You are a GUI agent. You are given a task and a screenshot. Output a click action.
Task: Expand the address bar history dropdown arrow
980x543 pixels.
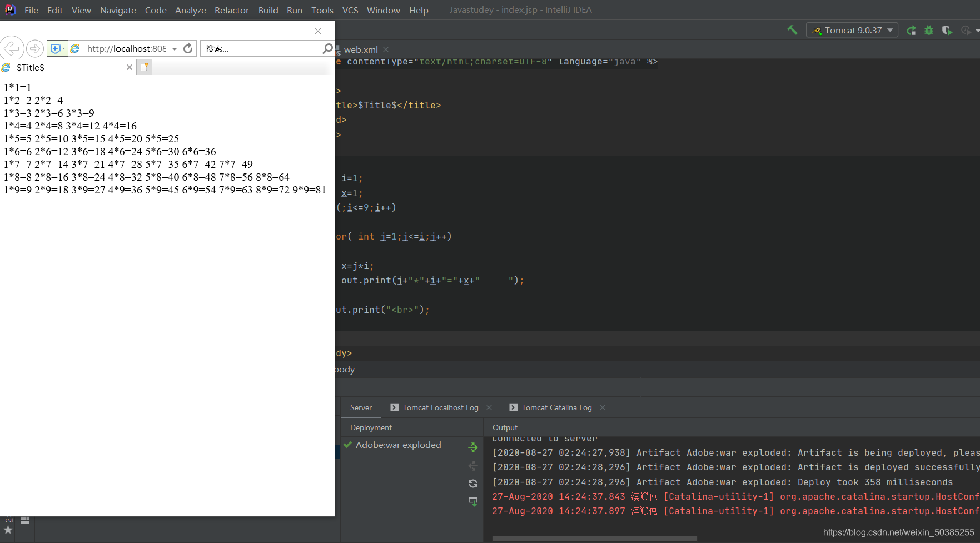(175, 49)
